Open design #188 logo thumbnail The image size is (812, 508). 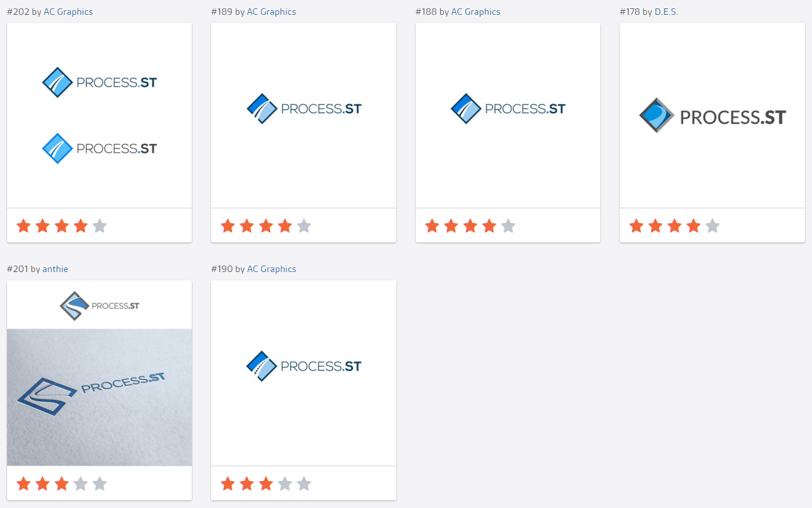pyautogui.click(x=508, y=116)
